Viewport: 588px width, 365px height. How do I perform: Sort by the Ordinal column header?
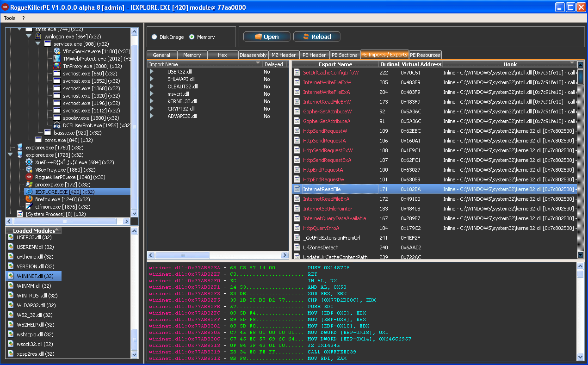[389, 64]
